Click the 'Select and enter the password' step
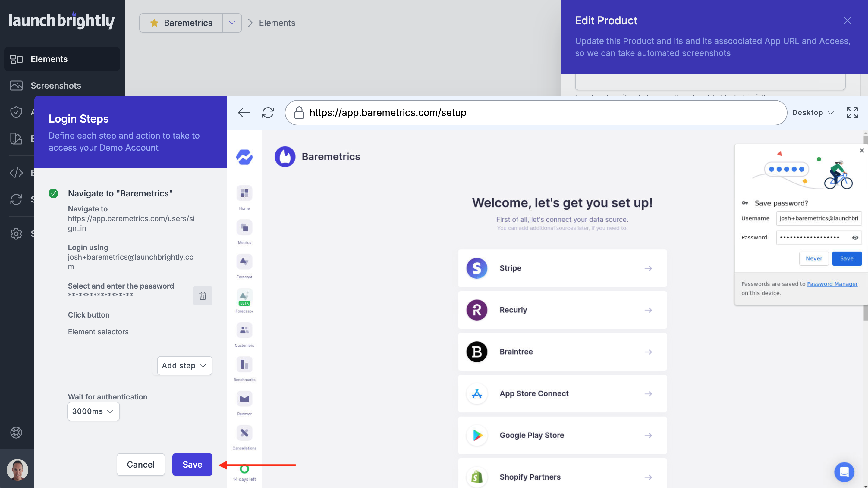 pos(121,286)
